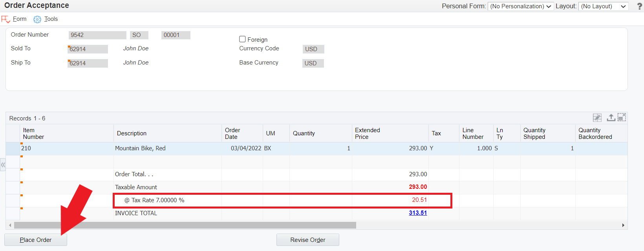
Task: Click the left scroll arrow of the grid
Action: coord(10,225)
